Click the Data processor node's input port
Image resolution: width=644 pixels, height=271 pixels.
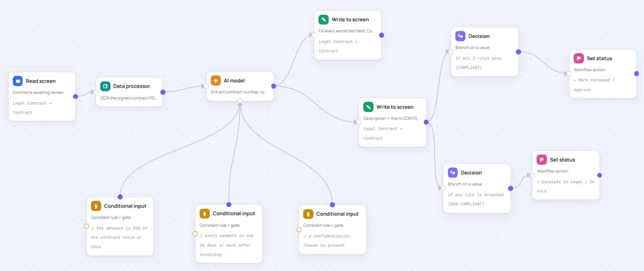click(x=96, y=92)
